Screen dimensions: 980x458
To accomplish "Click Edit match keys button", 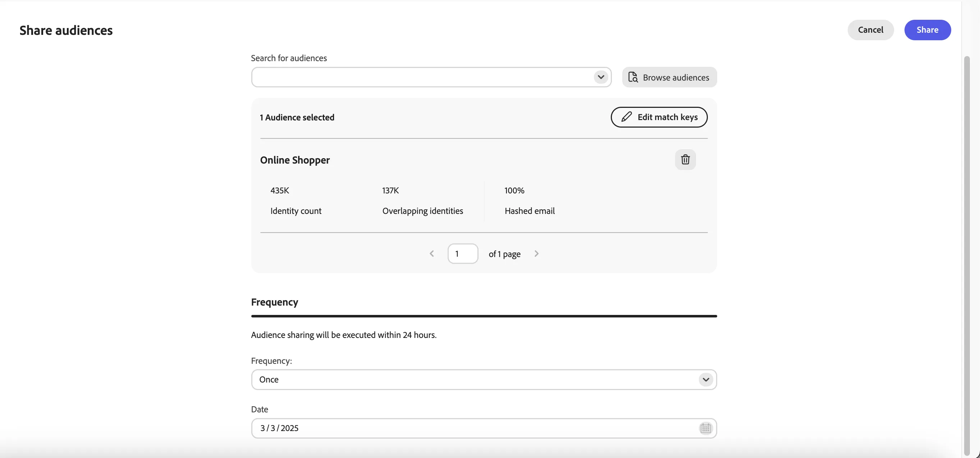I will 659,117.
